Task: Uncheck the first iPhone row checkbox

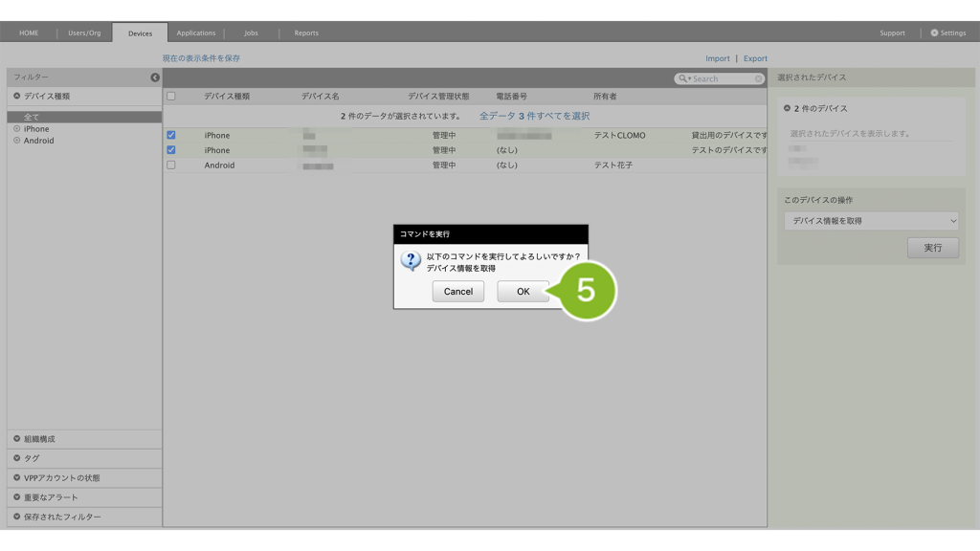Action: click(x=171, y=135)
